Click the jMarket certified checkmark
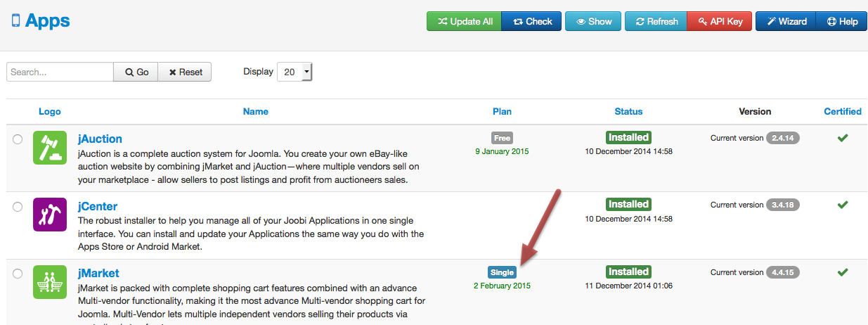The image size is (868, 325). [x=843, y=272]
